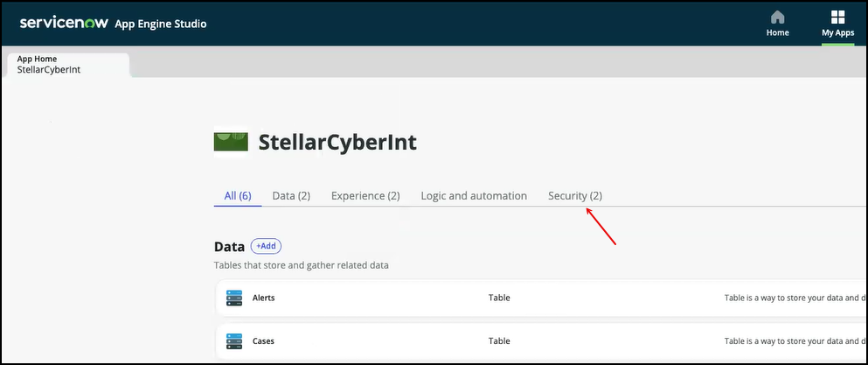Go to Home via house icon
This screenshot has width=868, height=365.
[777, 18]
